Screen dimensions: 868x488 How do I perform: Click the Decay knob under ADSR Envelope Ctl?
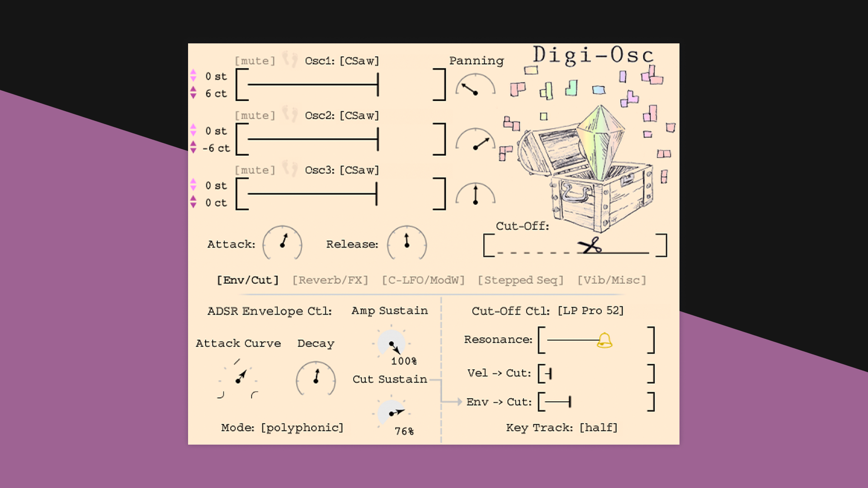315,380
